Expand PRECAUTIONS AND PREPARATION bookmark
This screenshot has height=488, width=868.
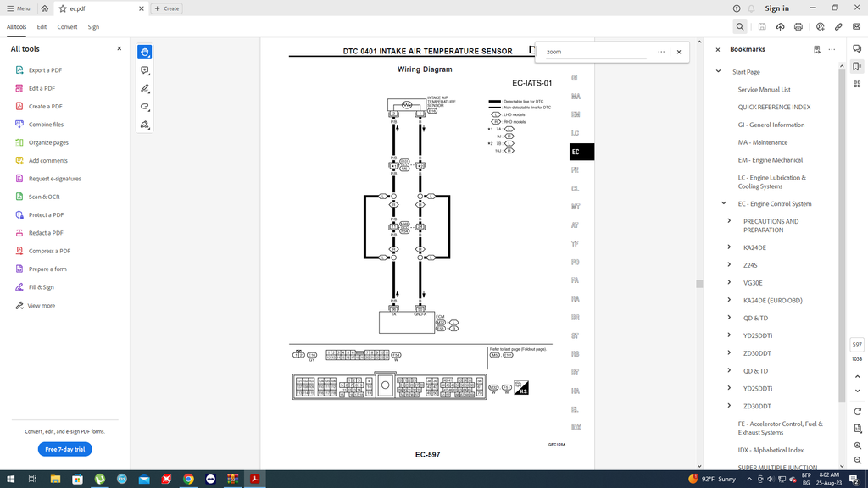[x=729, y=221]
